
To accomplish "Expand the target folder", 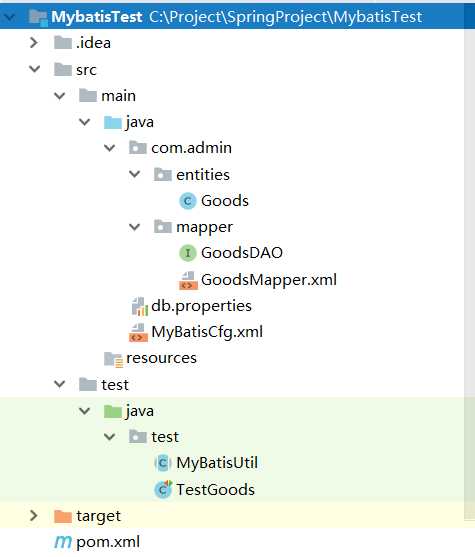I will [x=34, y=515].
